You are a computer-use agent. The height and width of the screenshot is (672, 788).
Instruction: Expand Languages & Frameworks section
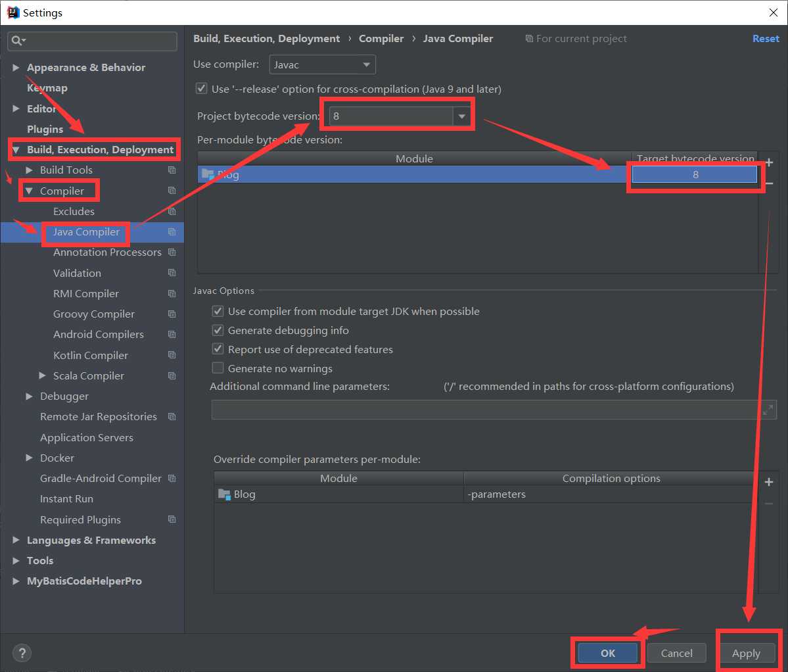(x=16, y=540)
